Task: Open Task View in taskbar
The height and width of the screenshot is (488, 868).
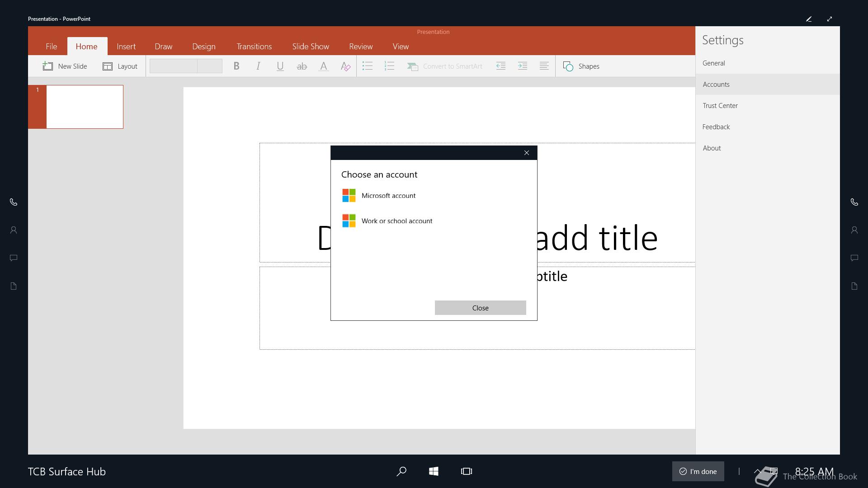Action: tap(466, 471)
